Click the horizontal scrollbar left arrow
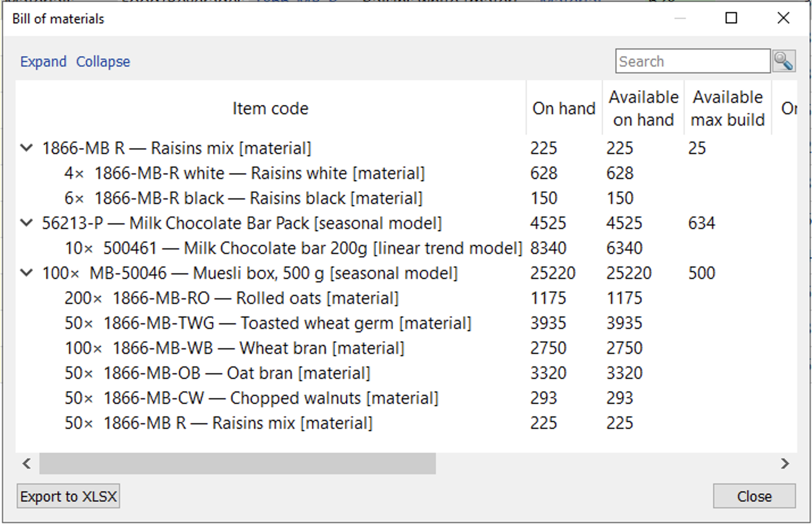This screenshot has height=525, width=812. click(x=27, y=464)
